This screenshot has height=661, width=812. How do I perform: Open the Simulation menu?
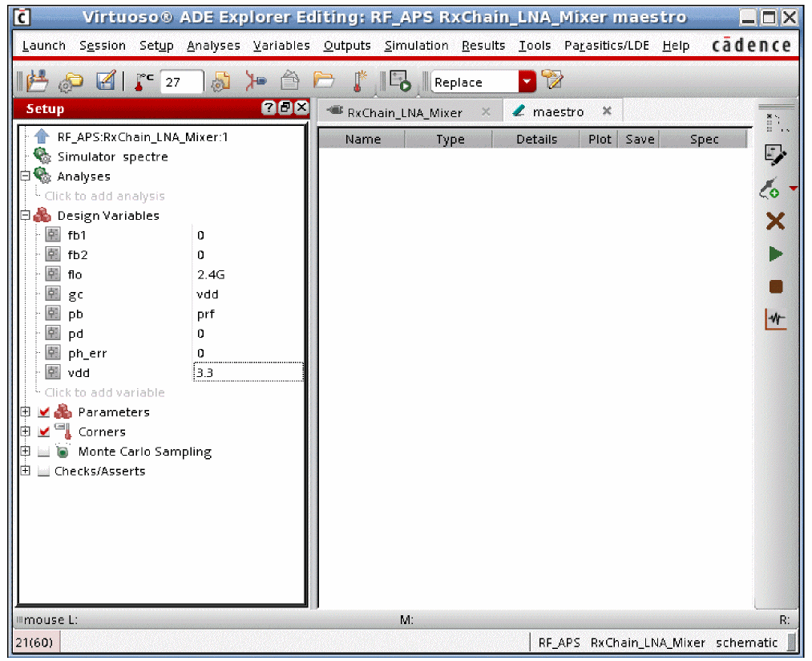point(416,46)
